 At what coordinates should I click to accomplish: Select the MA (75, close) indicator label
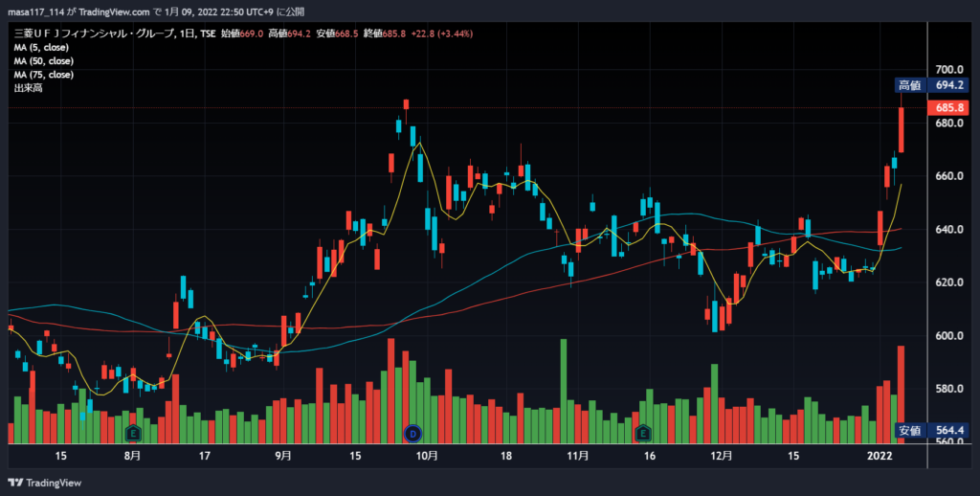44,75
